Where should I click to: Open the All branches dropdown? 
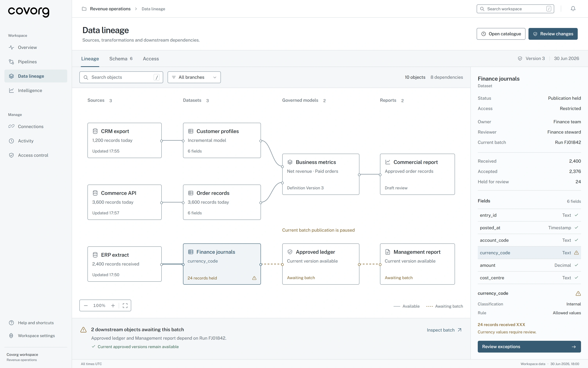[194, 77]
